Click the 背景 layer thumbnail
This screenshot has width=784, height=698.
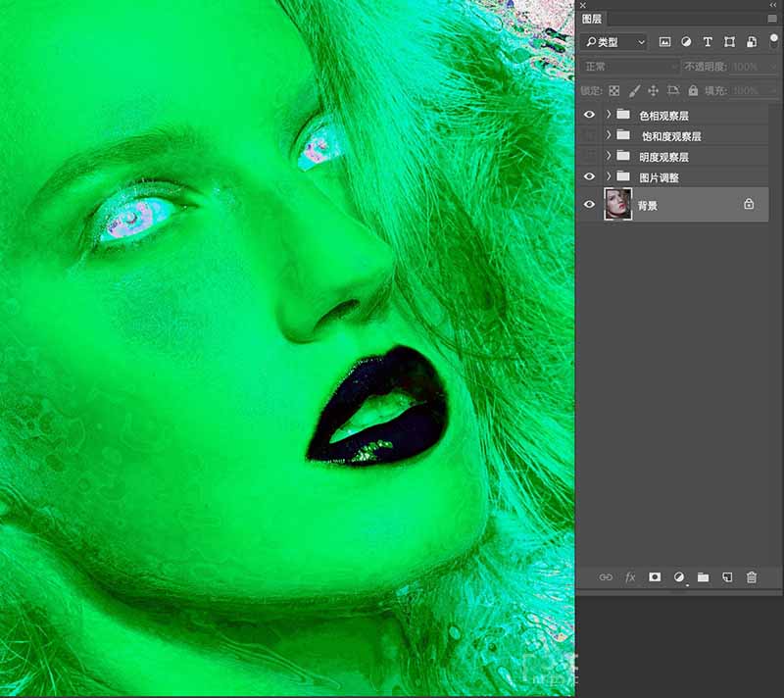point(618,204)
